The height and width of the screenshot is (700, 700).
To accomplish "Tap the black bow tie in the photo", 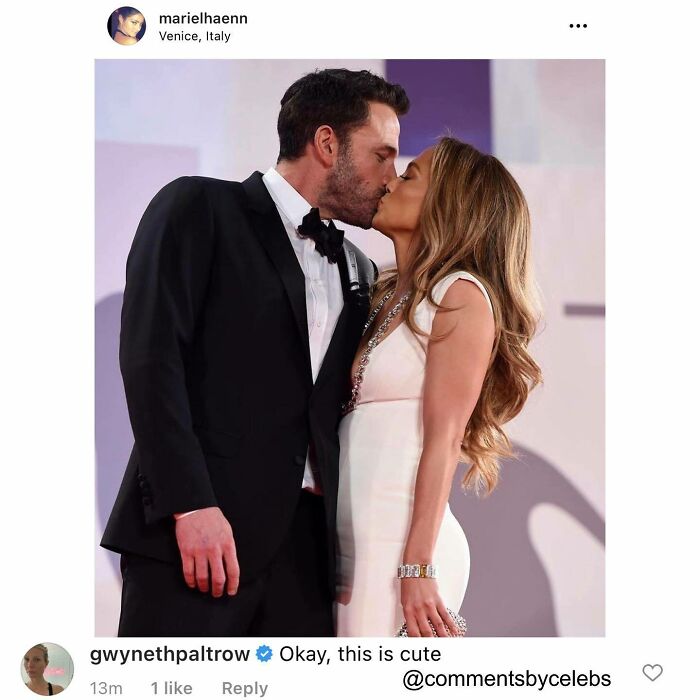I will tap(321, 235).
